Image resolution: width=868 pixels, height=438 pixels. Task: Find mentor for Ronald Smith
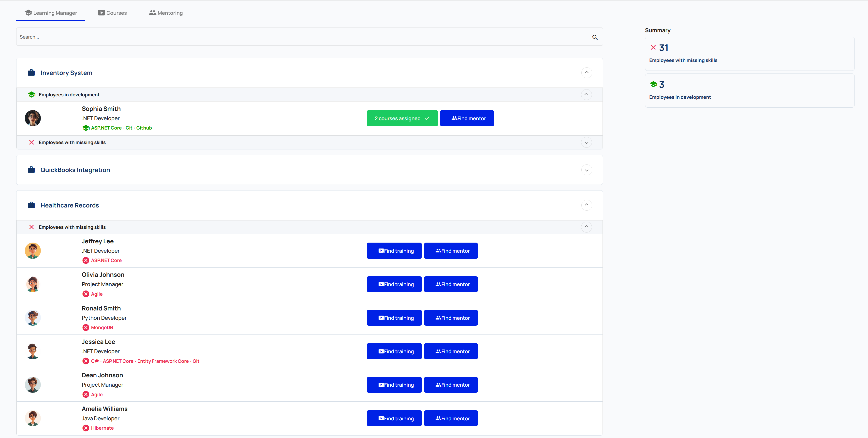coord(451,318)
